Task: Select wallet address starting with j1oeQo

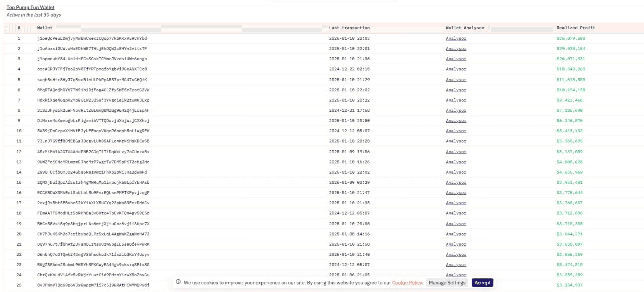Action: 92,38
